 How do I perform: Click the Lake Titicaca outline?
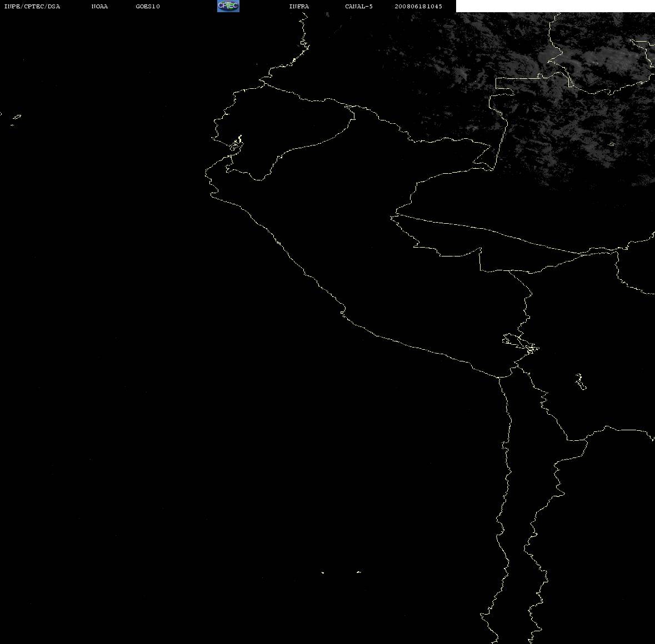pyautogui.click(x=521, y=344)
